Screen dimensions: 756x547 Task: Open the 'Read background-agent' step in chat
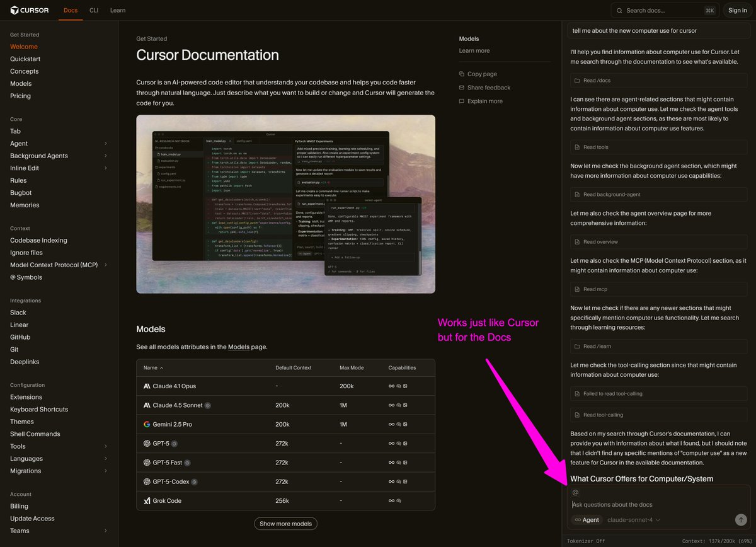point(660,195)
